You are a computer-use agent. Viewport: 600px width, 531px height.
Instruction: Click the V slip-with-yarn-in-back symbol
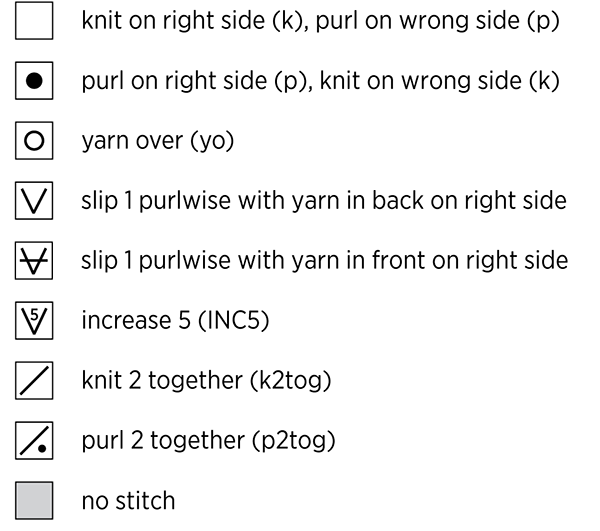point(34,201)
